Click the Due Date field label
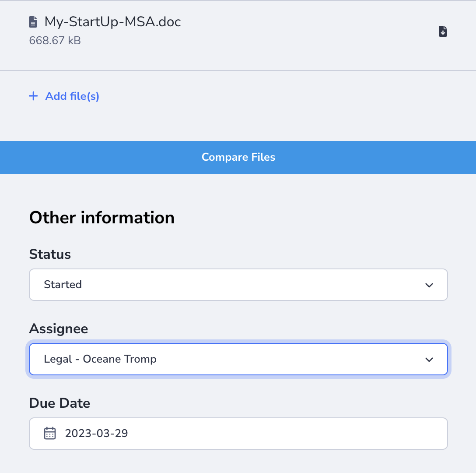The width and height of the screenshot is (476, 473). [x=59, y=403]
